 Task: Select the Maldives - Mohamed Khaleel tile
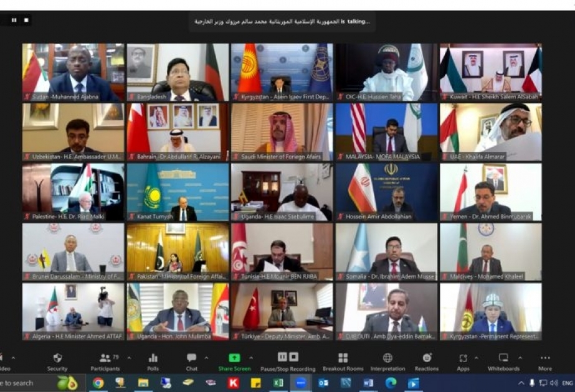tap(491, 251)
